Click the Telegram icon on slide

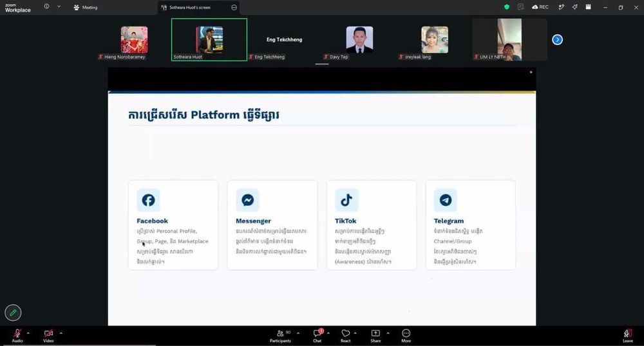point(446,200)
